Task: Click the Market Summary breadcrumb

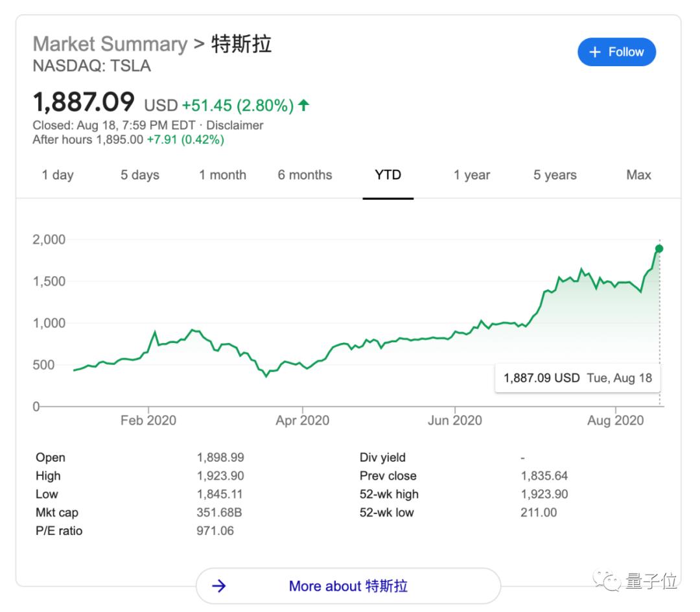Action: pyautogui.click(x=110, y=44)
